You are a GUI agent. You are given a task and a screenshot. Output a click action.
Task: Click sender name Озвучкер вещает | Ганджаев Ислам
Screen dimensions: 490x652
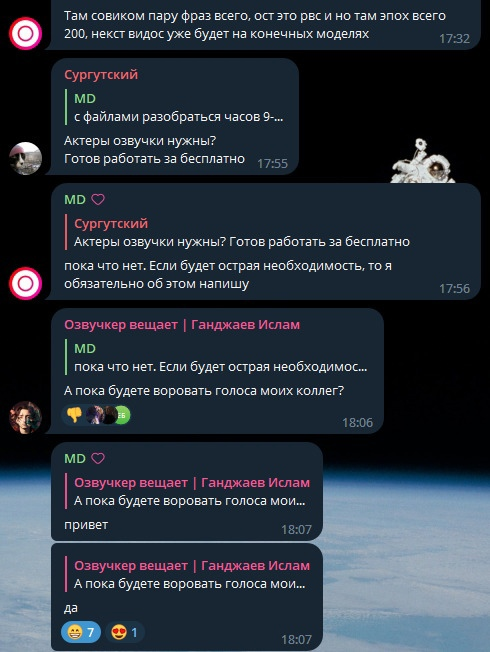[x=182, y=325]
